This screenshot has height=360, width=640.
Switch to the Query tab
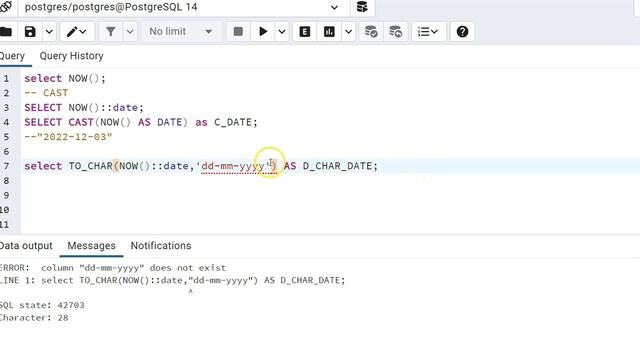coord(12,56)
